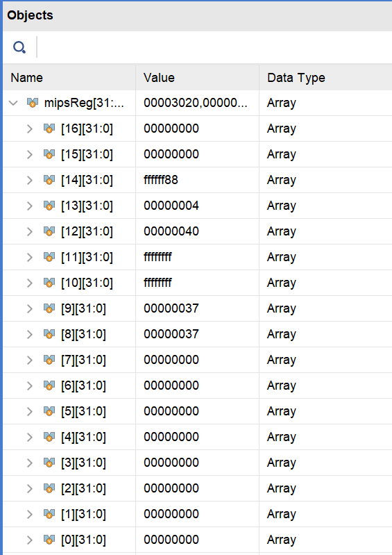Click the signal icon of [8][31:0]
This screenshot has height=555, width=392.
49,335
